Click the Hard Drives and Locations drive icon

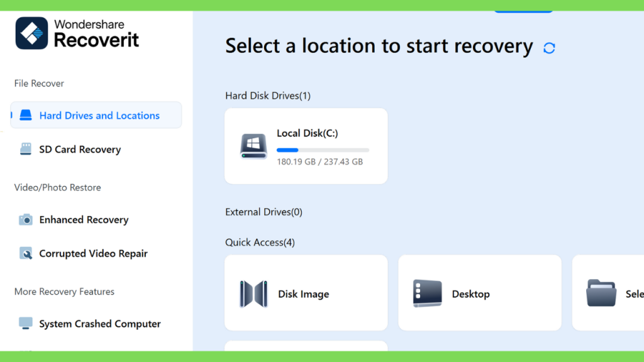point(25,116)
